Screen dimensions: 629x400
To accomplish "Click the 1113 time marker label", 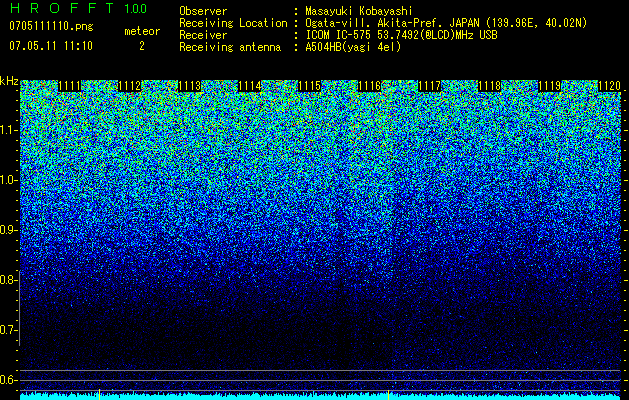I will (189, 86).
